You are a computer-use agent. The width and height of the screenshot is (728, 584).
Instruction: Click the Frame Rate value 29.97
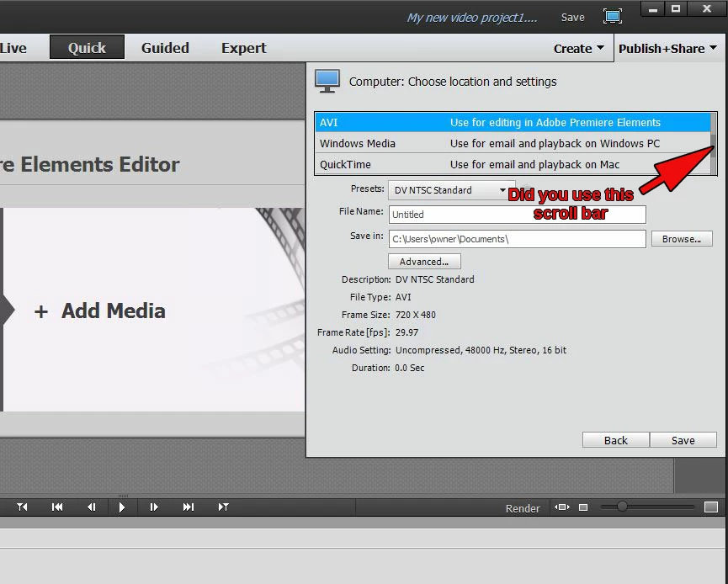(407, 332)
